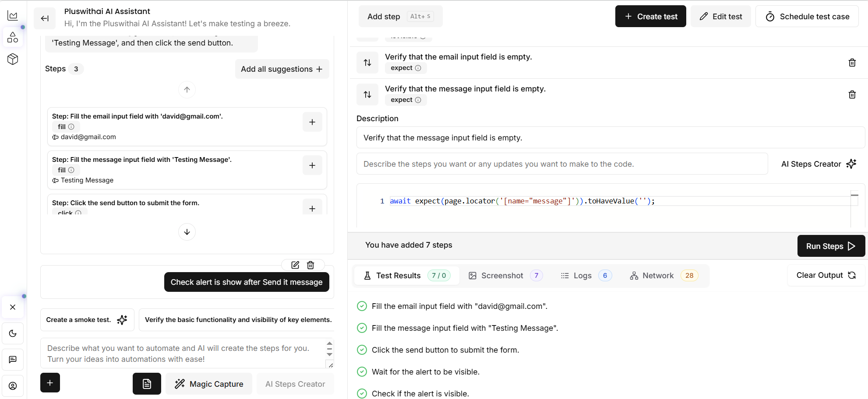868x399 pixels.
Task: Open the user account icon at sidebar bottom
Action: point(13,386)
